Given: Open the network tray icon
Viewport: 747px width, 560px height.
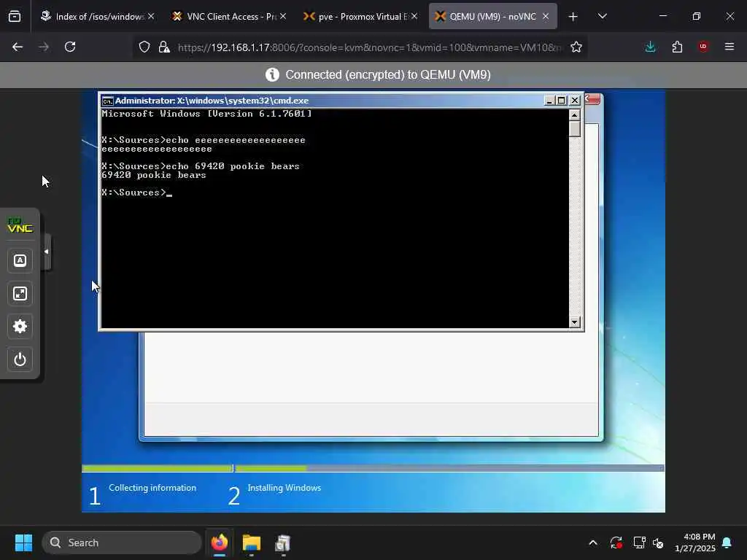Looking at the screenshot, I should [x=639, y=542].
